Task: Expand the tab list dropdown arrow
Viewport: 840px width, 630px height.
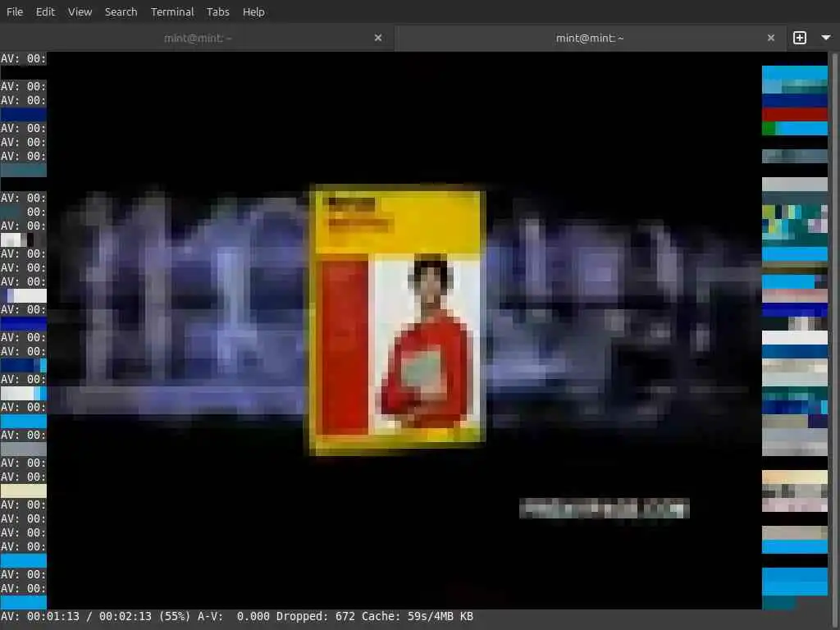Action: pyautogui.click(x=826, y=38)
